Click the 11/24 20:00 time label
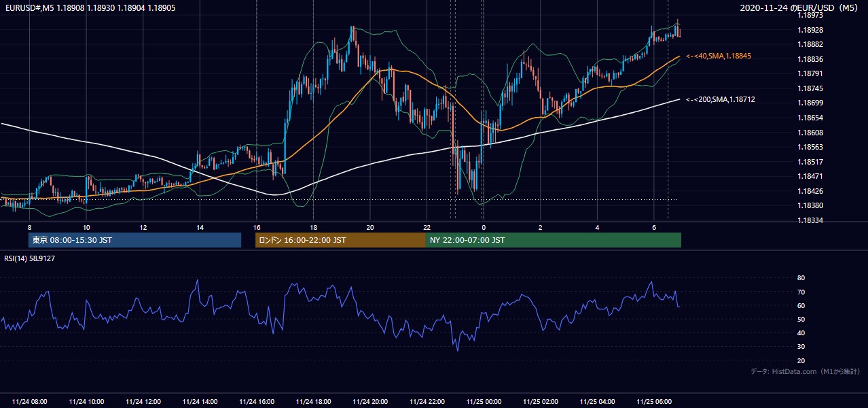 click(370, 401)
